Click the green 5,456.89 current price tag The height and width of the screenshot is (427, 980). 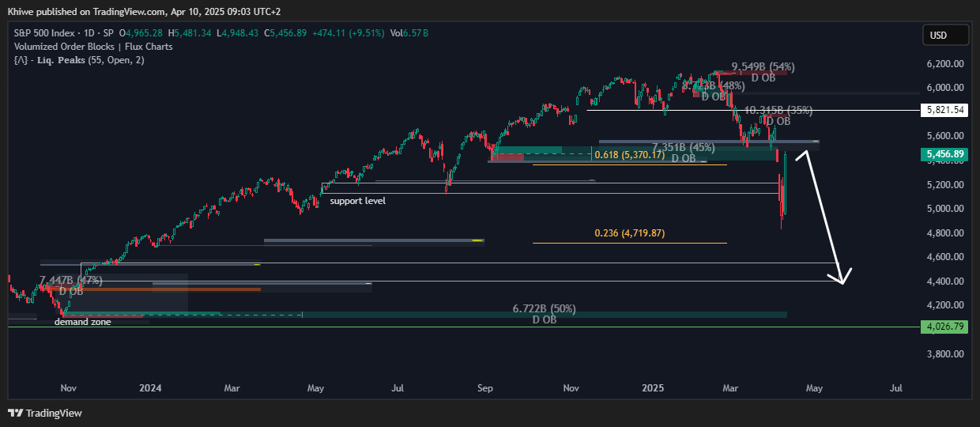[944, 154]
